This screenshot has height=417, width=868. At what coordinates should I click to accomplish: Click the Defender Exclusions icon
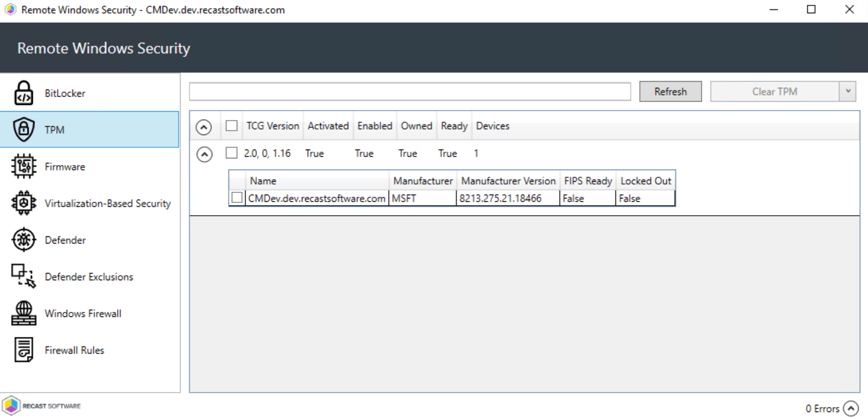coord(23,277)
